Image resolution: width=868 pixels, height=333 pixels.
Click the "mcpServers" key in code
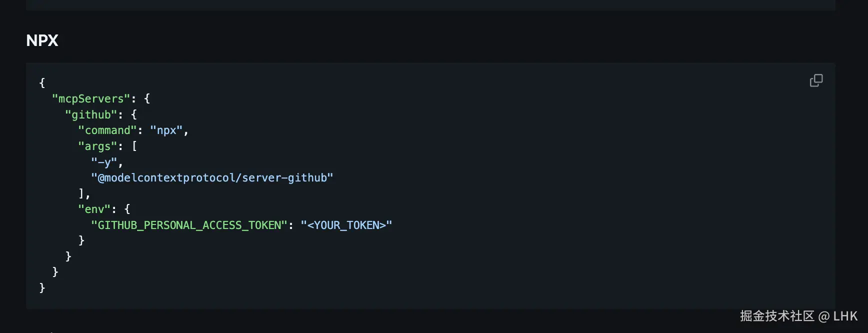click(91, 99)
